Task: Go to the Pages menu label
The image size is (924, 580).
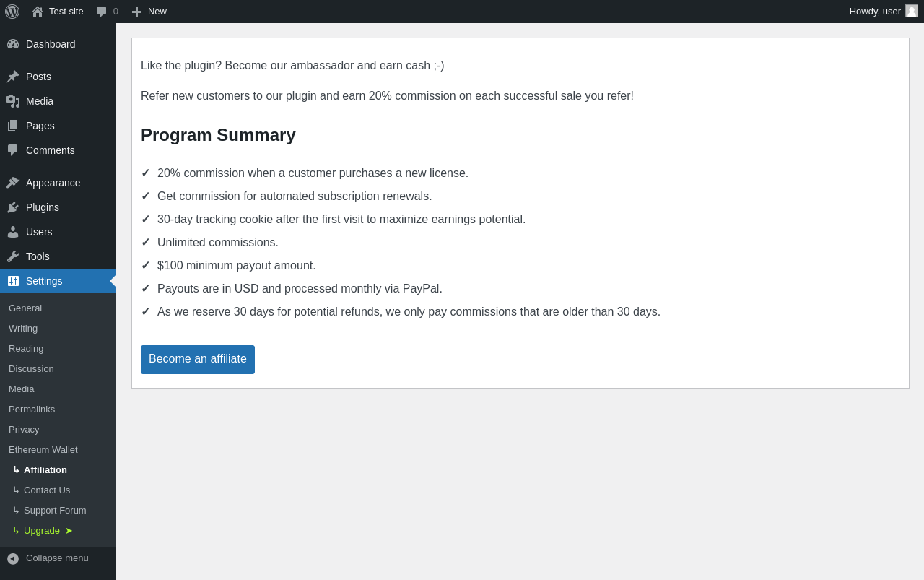Action: pyautogui.click(x=40, y=126)
